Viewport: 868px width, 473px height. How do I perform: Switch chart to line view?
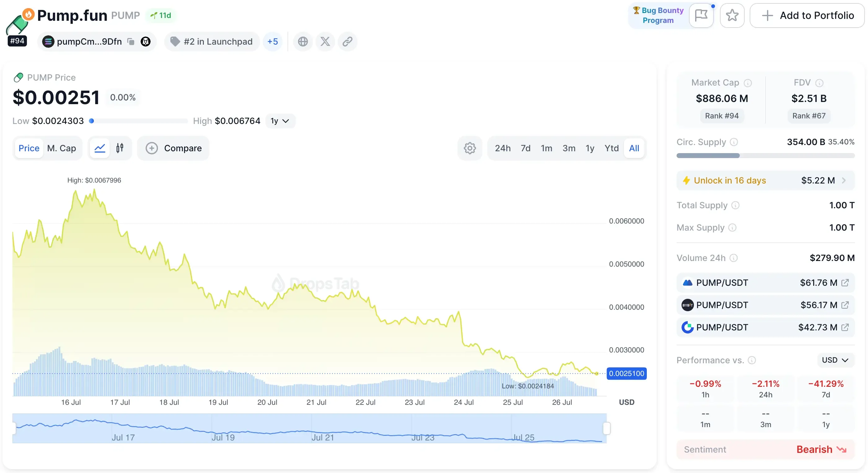tap(100, 148)
